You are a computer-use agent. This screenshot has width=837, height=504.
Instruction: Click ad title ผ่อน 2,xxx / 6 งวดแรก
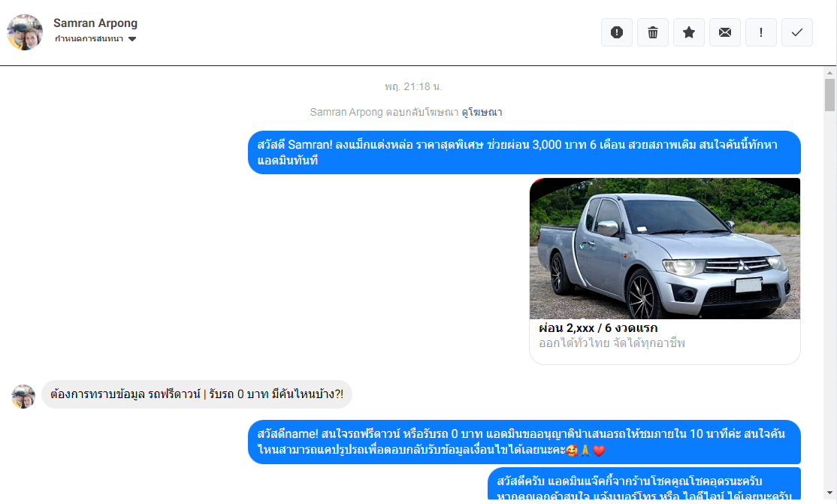click(x=598, y=327)
